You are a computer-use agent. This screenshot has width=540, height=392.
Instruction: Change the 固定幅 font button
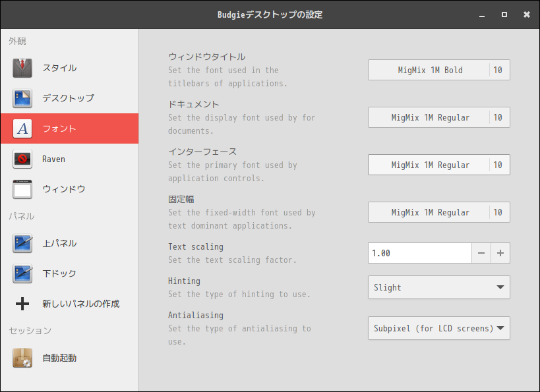coord(438,212)
